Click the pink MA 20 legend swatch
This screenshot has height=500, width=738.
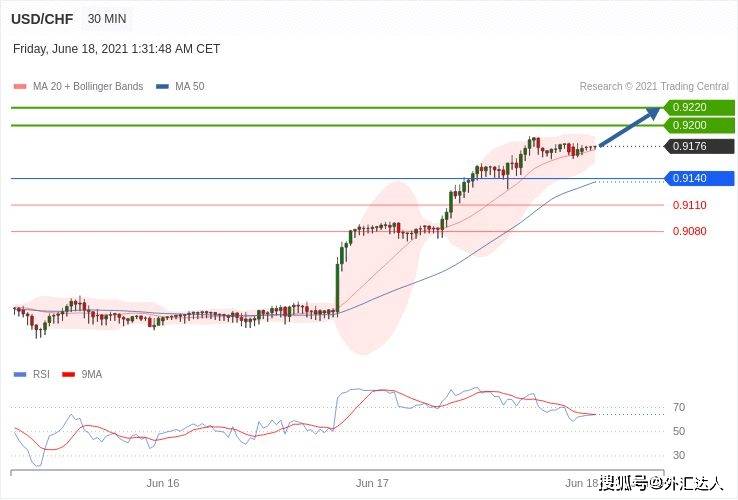[20, 87]
